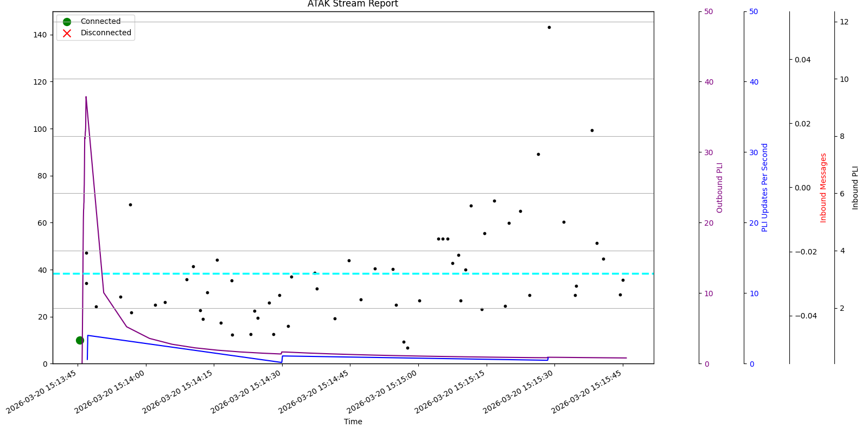Click the highest black data point near 143
The image size is (868, 434).
[549, 27]
